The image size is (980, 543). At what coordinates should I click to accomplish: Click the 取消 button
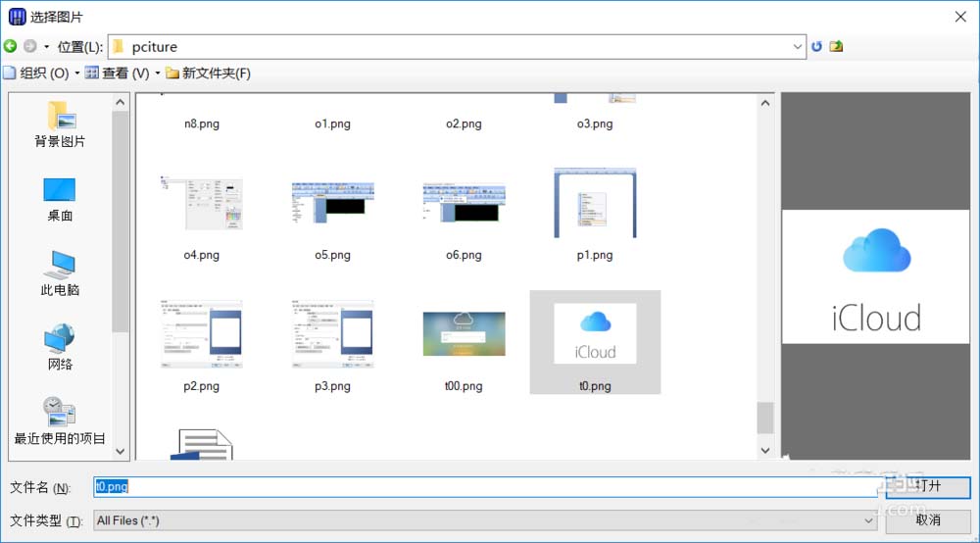point(928,519)
